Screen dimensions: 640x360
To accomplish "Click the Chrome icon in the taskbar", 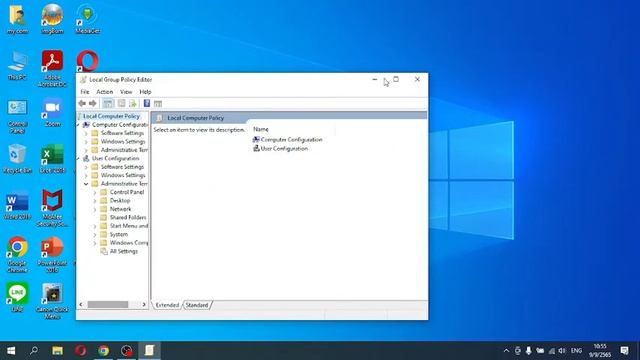I will coord(104,351).
